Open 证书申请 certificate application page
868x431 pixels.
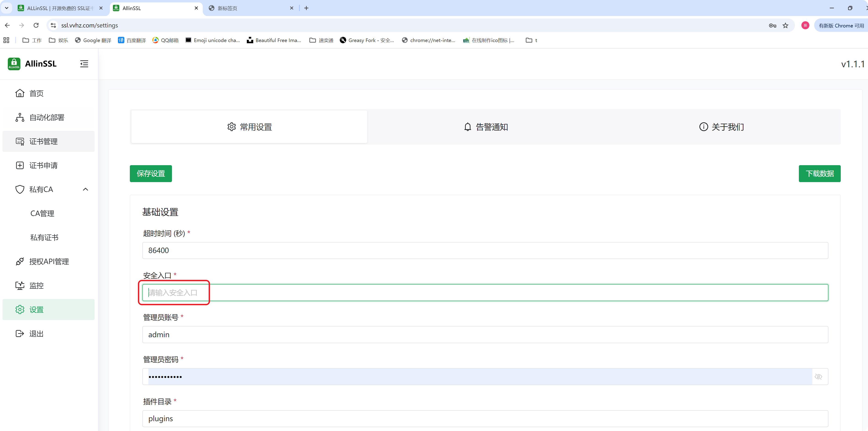coord(43,165)
